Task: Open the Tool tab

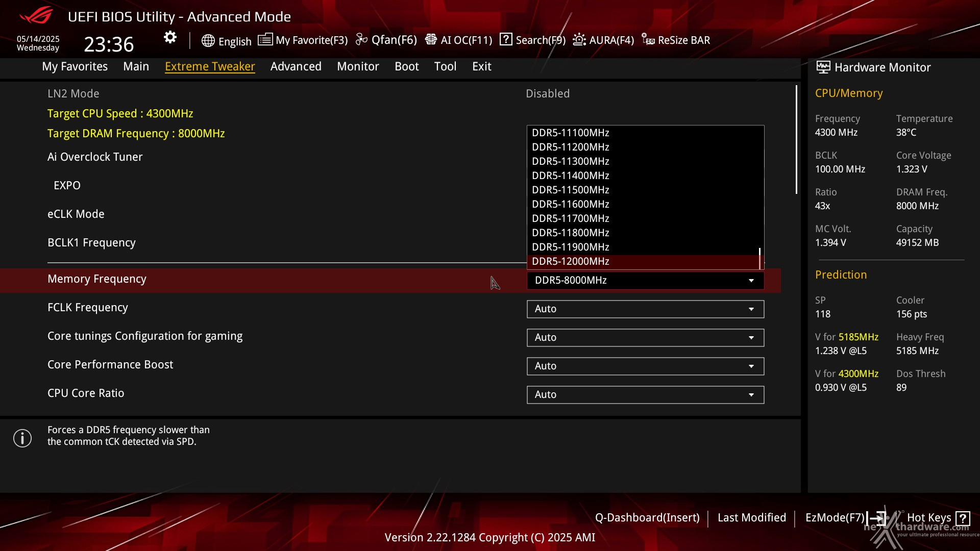Action: pyautogui.click(x=446, y=66)
